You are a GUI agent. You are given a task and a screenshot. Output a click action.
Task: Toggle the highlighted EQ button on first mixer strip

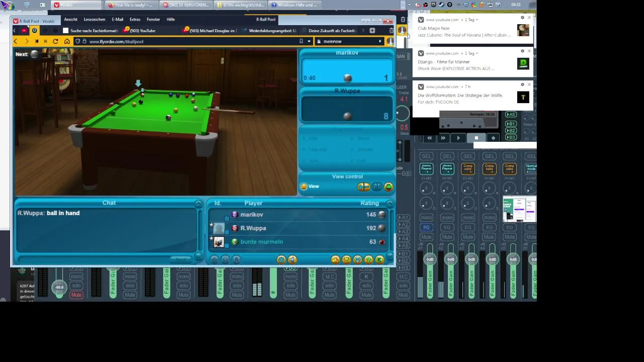coord(426,227)
